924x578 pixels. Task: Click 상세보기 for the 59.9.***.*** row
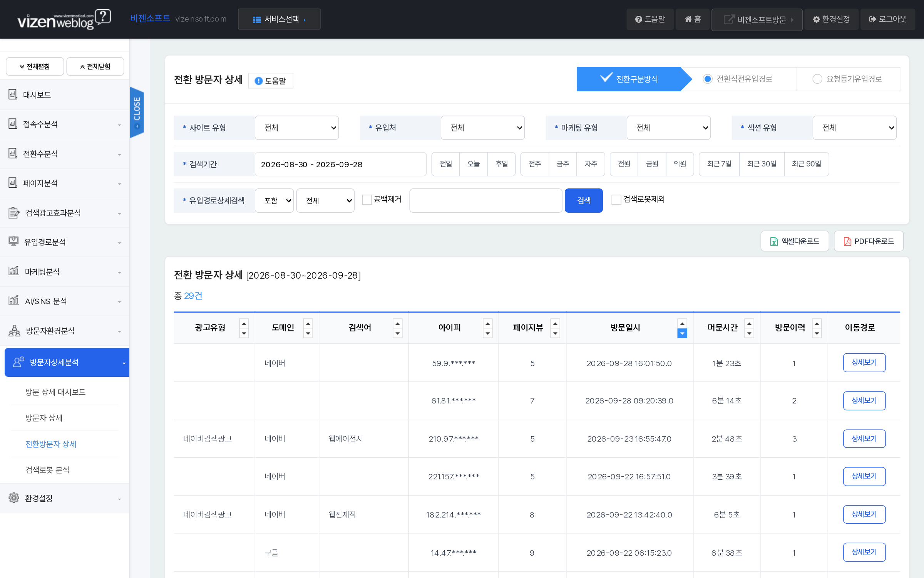(864, 363)
